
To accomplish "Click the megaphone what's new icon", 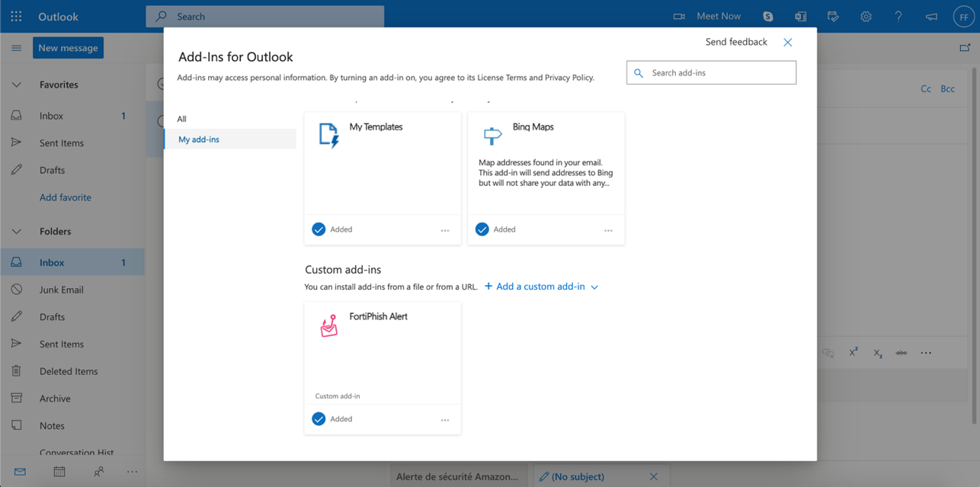I will tap(931, 16).
